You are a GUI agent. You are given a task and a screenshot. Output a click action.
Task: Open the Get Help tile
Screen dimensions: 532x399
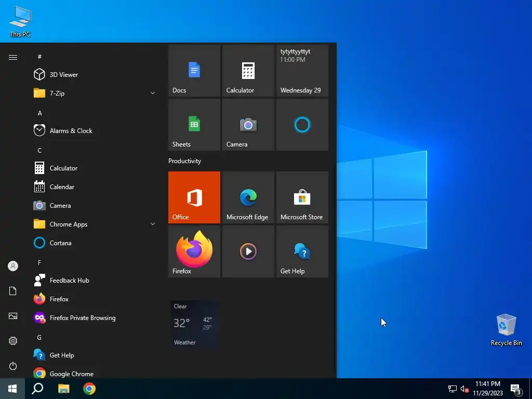click(302, 251)
